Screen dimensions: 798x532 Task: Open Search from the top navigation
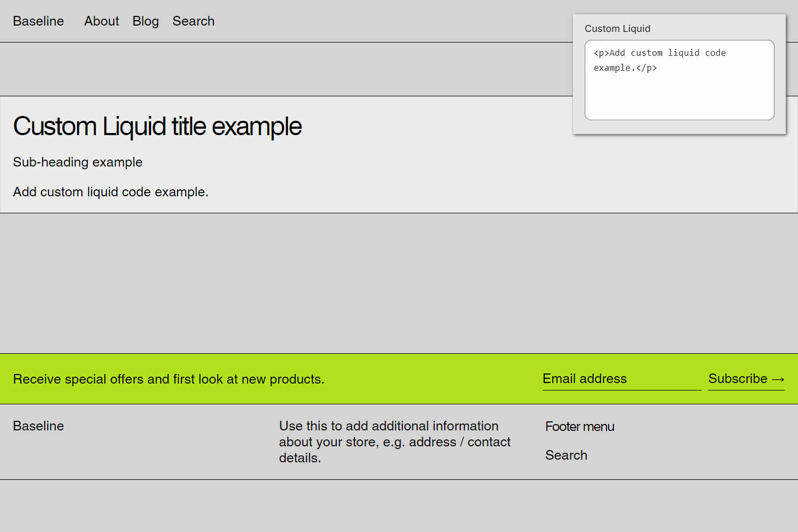pos(193,21)
